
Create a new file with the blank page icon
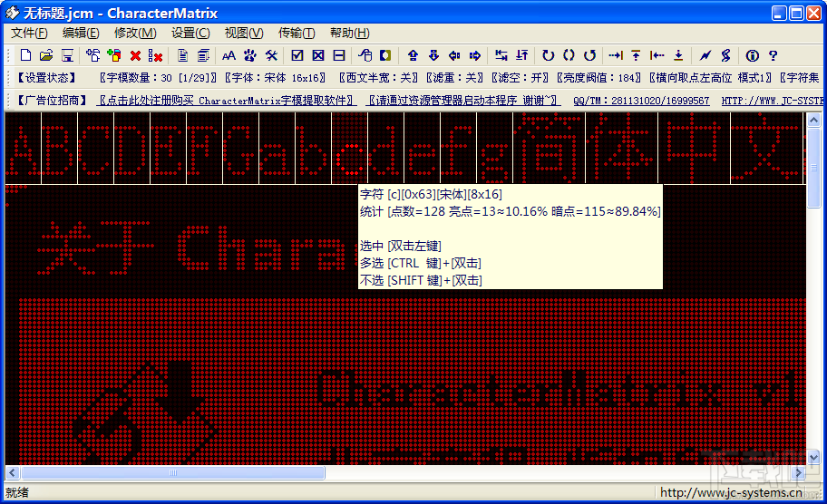pyautogui.click(x=25, y=55)
